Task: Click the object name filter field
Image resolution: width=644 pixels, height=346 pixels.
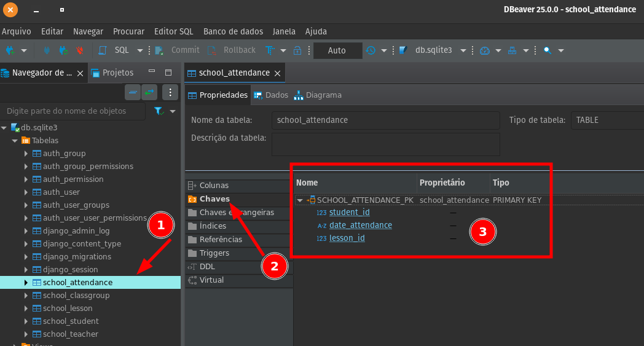Action: click(73, 111)
